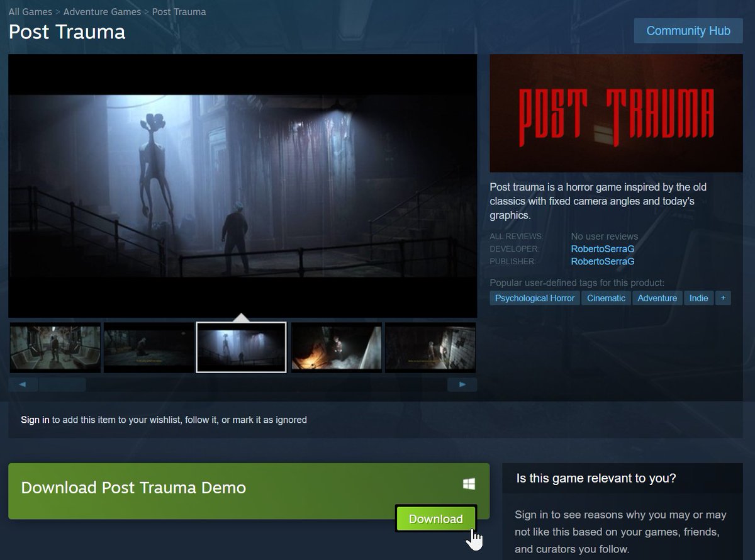Click the 'Download Post Trauma Demo' heading
Viewport: 755px width, 560px height.
133,488
